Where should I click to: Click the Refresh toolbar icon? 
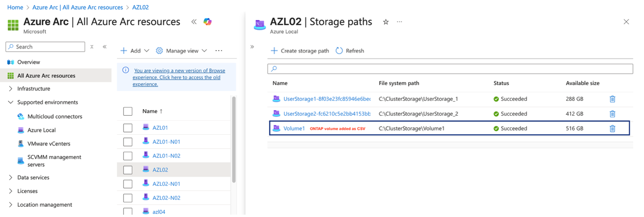coord(339,51)
